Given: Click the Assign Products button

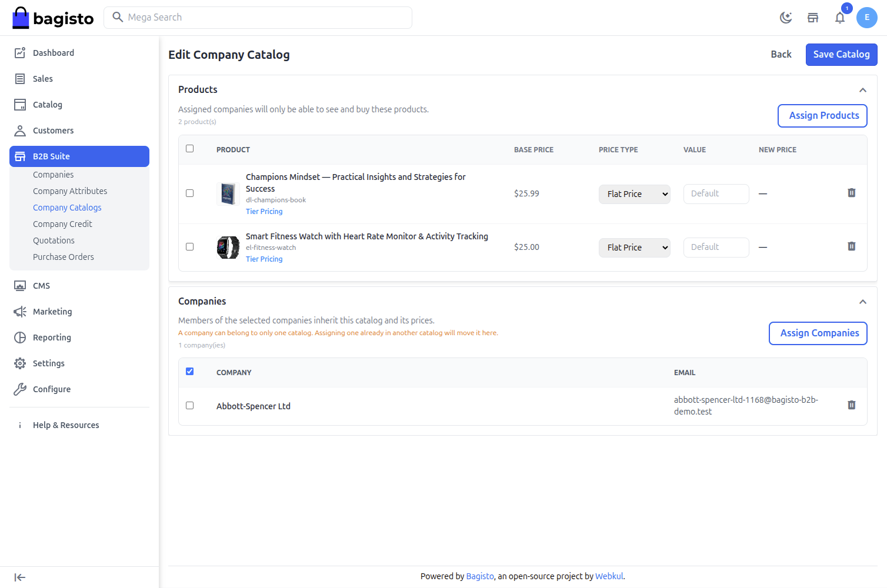Looking at the screenshot, I should 822,116.
